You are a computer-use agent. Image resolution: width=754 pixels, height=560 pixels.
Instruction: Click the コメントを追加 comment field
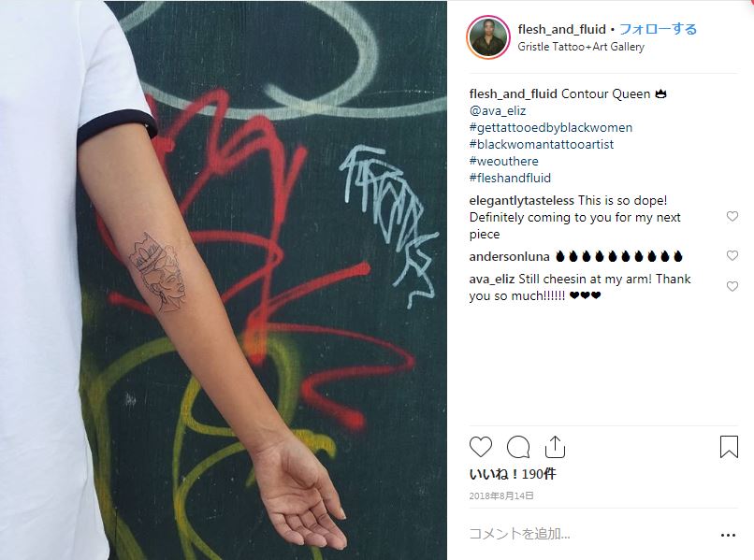589,534
